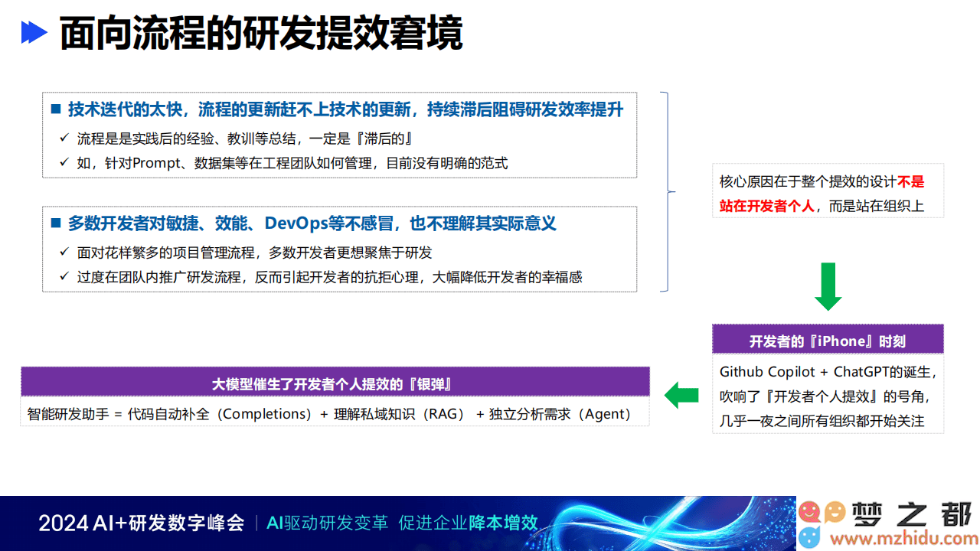Viewport: 980px width, 551px height.
Task: Select the line 吹响了『开发者个人提效』的号角
Action: click(x=825, y=396)
